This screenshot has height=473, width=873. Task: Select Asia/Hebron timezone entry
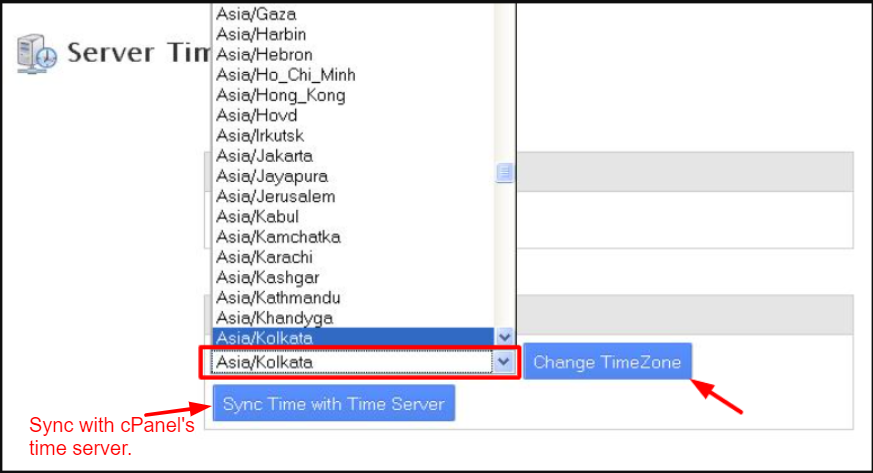353,55
